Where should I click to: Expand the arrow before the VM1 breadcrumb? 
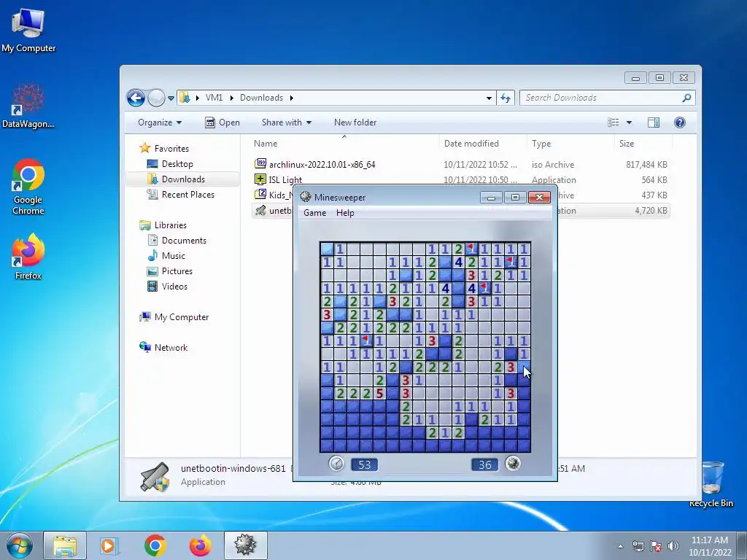click(197, 98)
